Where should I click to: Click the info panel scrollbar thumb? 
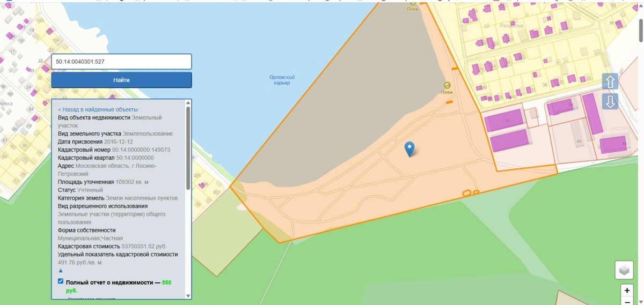[188, 147]
